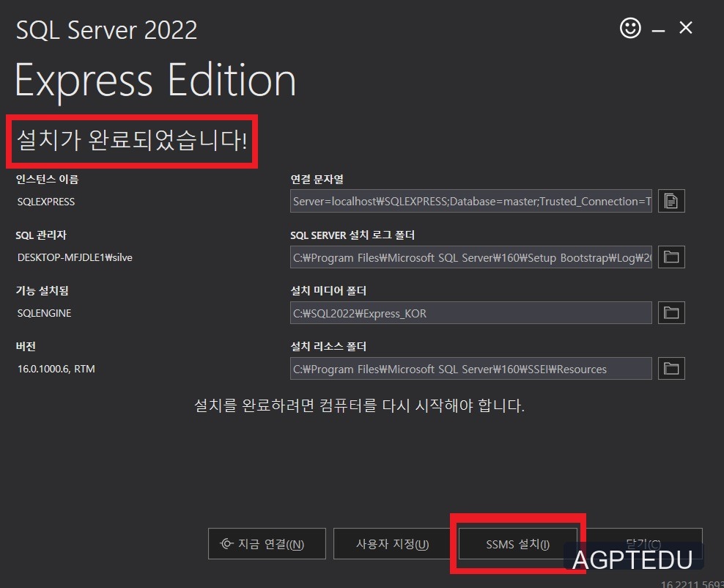Image resolution: width=724 pixels, height=588 pixels.
Task: Click the 닫기(C) button
Action: [643, 544]
